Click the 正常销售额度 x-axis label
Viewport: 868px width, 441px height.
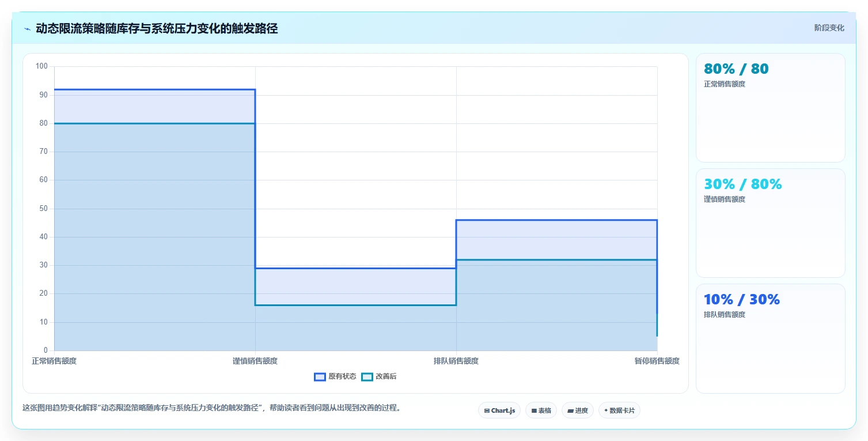click(x=54, y=361)
